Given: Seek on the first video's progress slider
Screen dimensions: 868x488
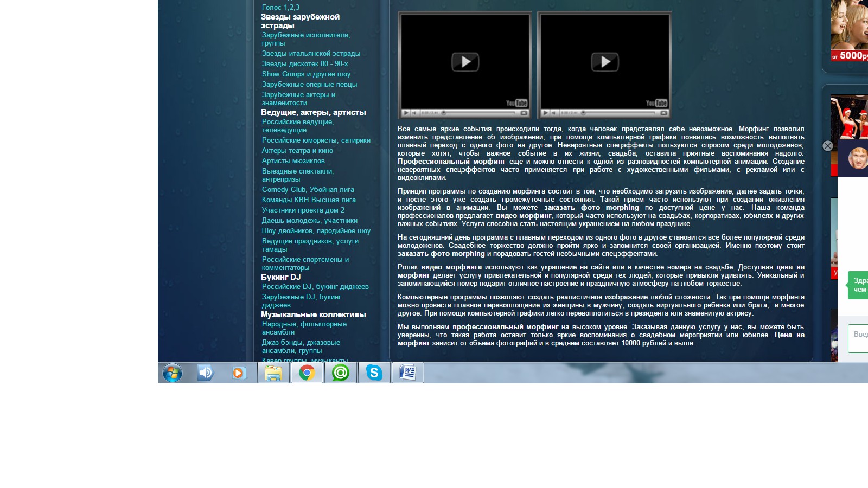Looking at the screenshot, I should click(x=479, y=113).
